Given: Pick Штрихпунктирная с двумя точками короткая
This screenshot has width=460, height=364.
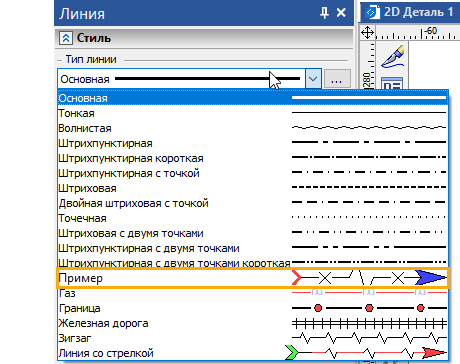Looking at the screenshot, I should click(x=253, y=262).
